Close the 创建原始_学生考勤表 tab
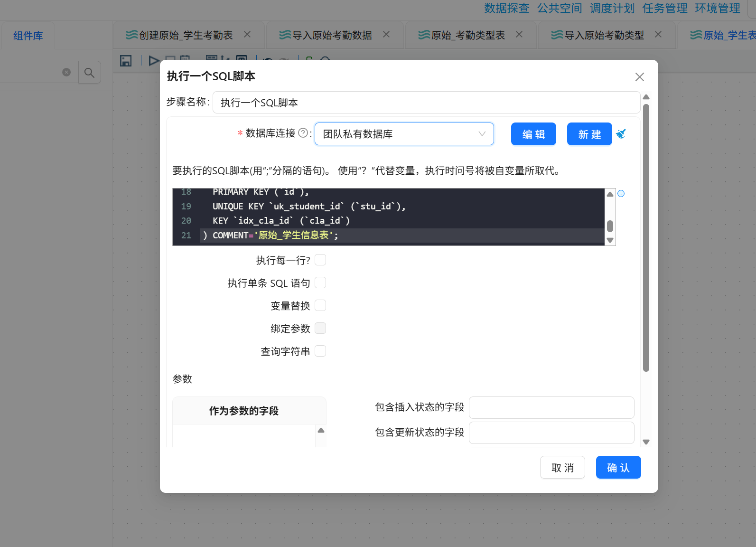The width and height of the screenshot is (756, 547). click(x=247, y=34)
